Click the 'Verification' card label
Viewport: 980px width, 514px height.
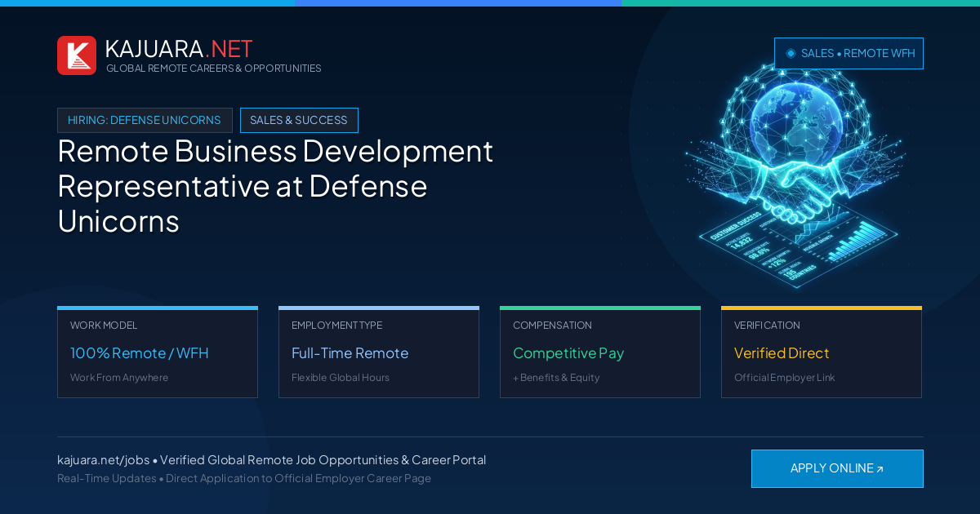coord(767,326)
